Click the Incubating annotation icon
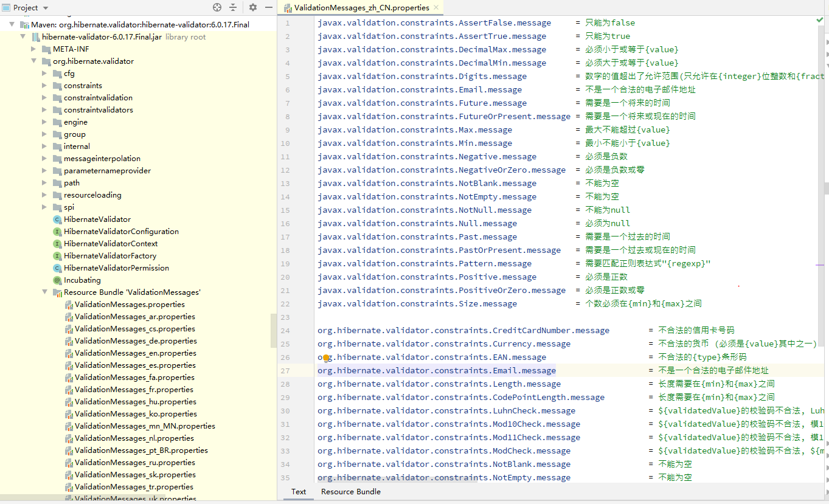Viewport: 829px width, 504px height. coord(57,280)
